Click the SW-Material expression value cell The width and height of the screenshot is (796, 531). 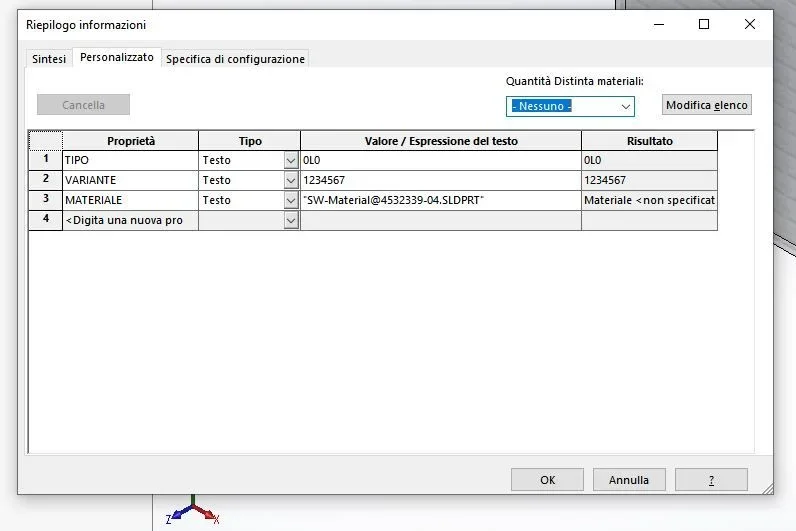click(441, 201)
